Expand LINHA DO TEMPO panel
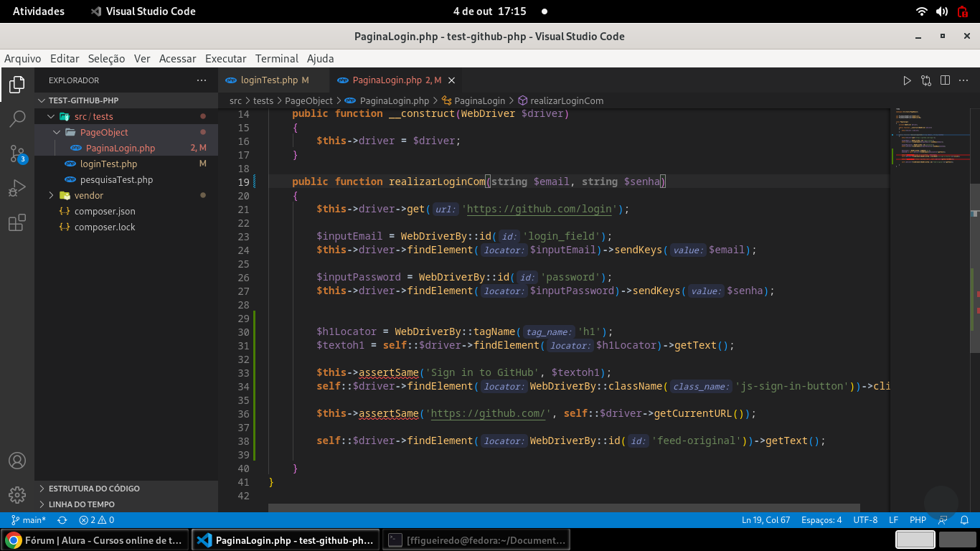This screenshot has height=551, width=980. 126,504
